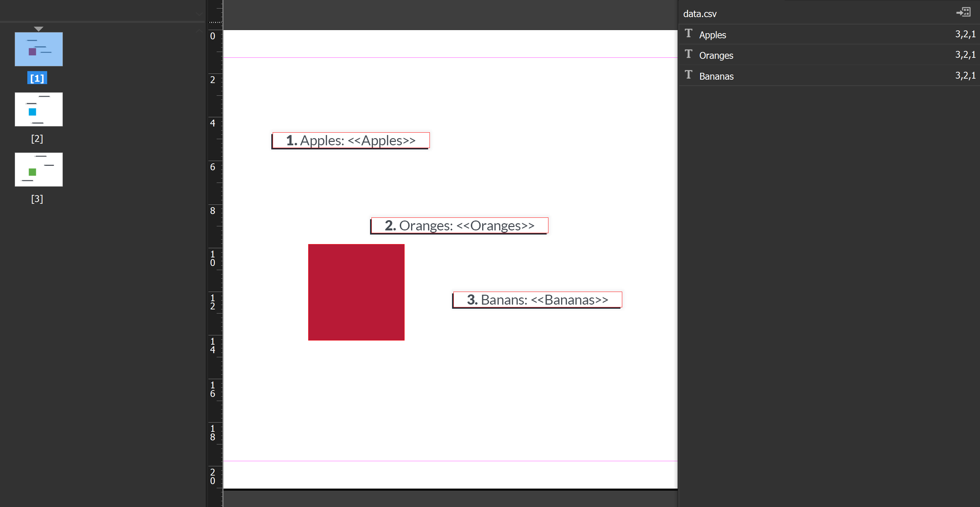This screenshot has width=980, height=507.
Task: Select page thumbnail [3]
Action: tap(38, 169)
